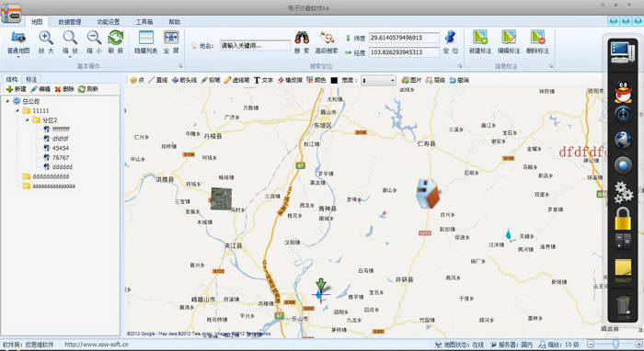Toggle the 隐藏列表 hide list button
Viewport: 644px width, 351px height.
click(x=146, y=38)
